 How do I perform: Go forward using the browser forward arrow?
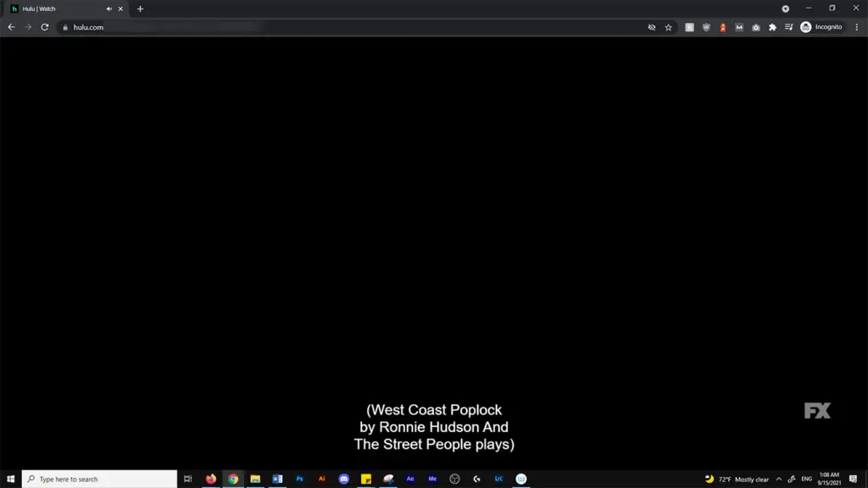pyautogui.click(x=28, y=27)
